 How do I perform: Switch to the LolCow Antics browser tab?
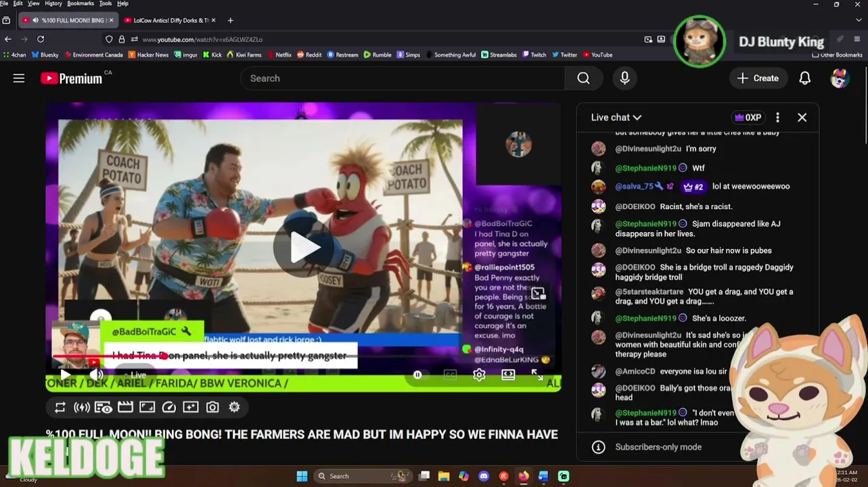[x=169, y=20]
